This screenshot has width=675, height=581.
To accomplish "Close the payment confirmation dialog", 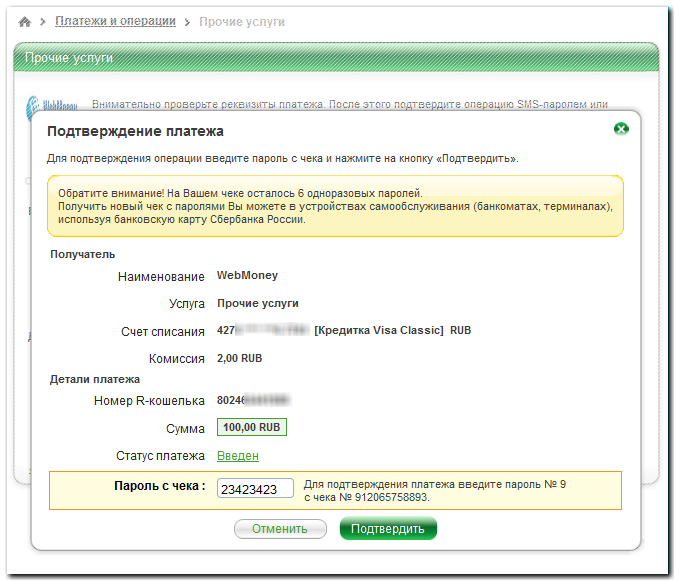I will 621,129.
